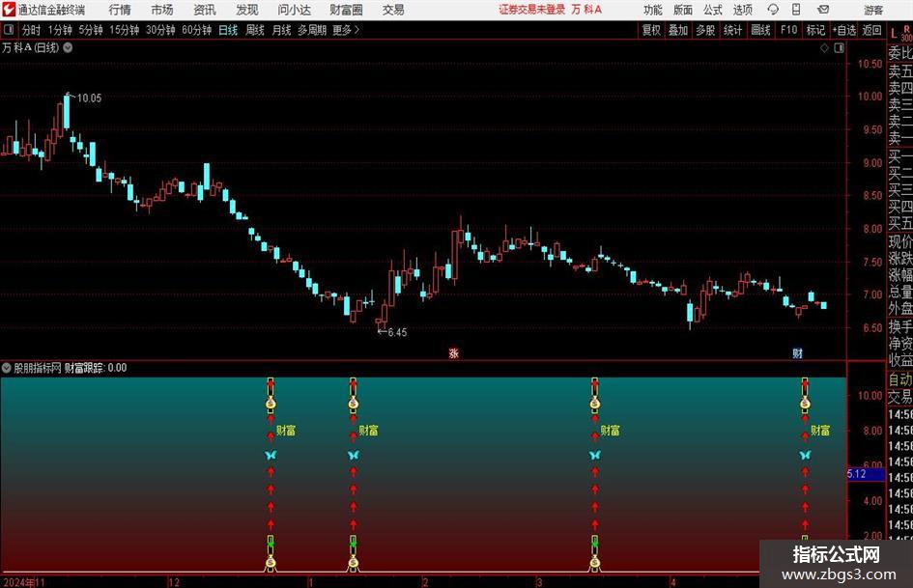Toggle the left sidebar panel icon
The width and height of the screenshot is (913, 588).
[8, 30]
